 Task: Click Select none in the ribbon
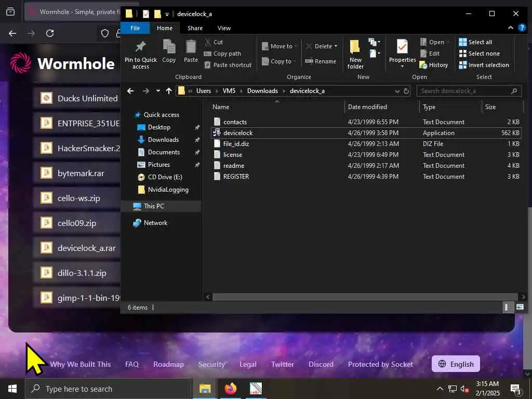[480, 54]
